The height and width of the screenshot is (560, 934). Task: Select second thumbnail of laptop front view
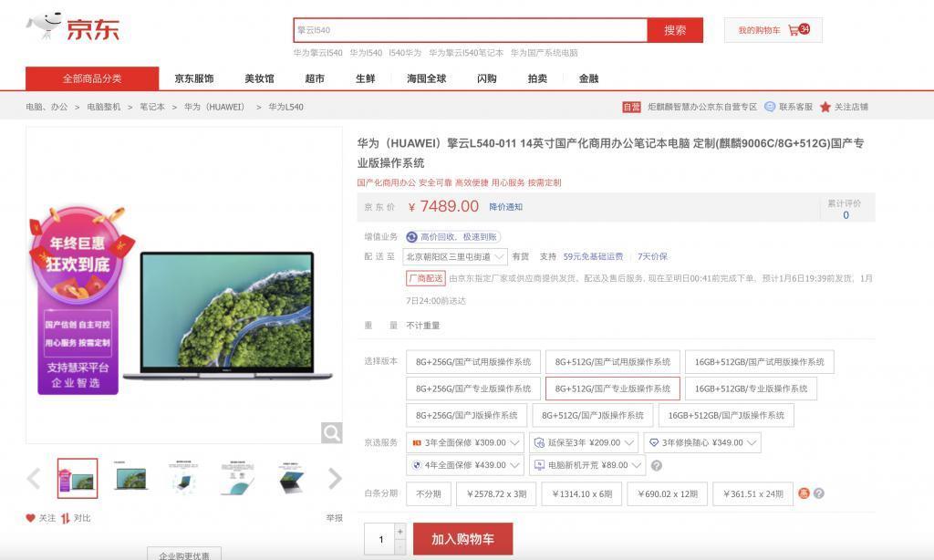click(x=131, y=479)
